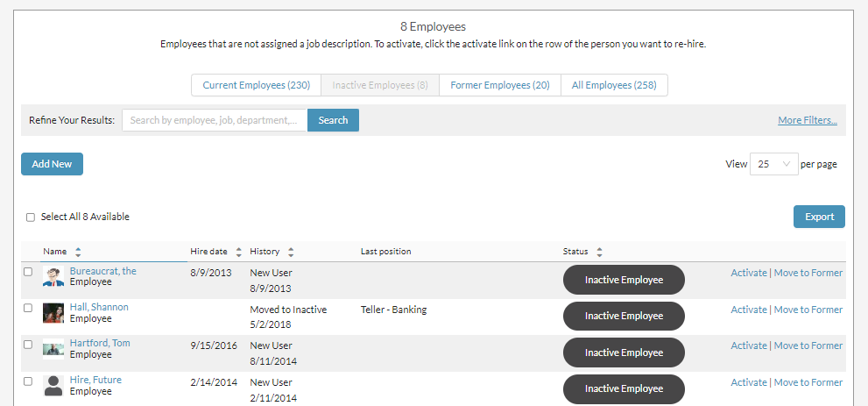The image size is (868, 406).
Task: Activate Future Hire
Action: 749,382
